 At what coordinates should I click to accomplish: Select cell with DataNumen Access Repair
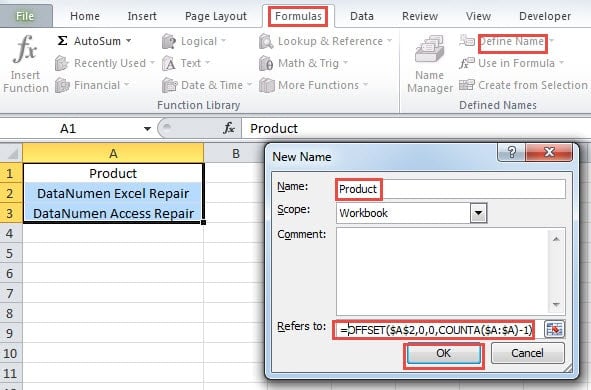point(113,214)
